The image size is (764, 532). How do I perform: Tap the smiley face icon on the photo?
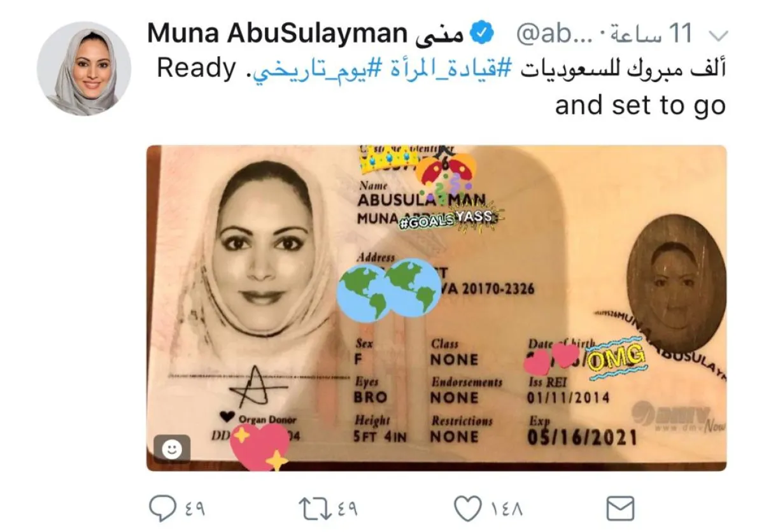click(x=171, y=450)
